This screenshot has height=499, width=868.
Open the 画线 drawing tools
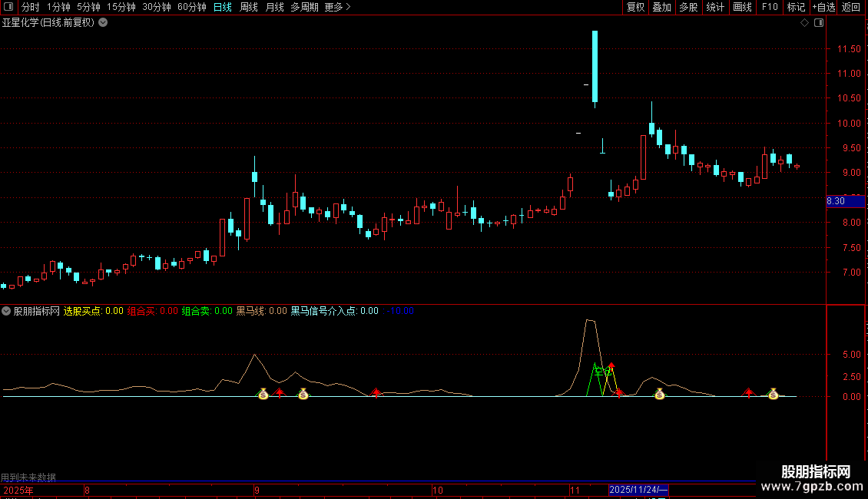click(742, 7)
